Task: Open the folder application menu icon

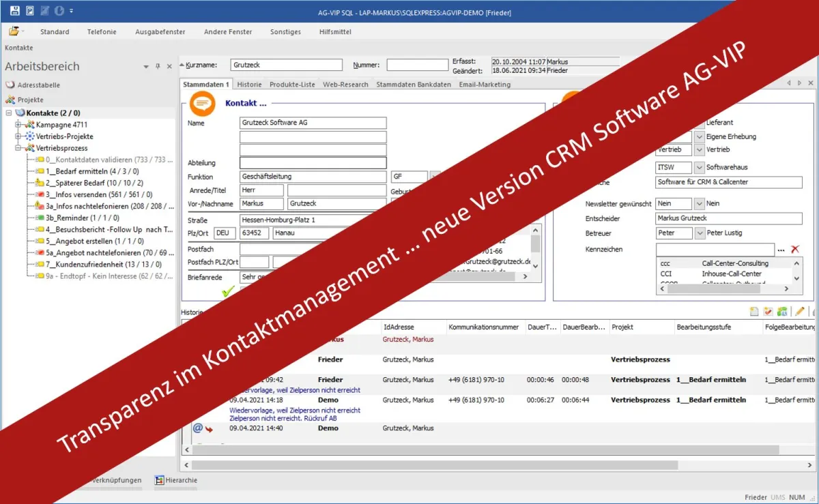Action: (x=14, y=31)
